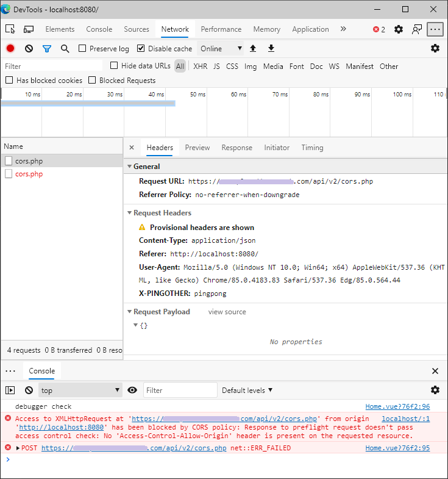The image size is (448, 479).
Task: Open the drawer three-dot more tools menu
Action: [10, 371]
